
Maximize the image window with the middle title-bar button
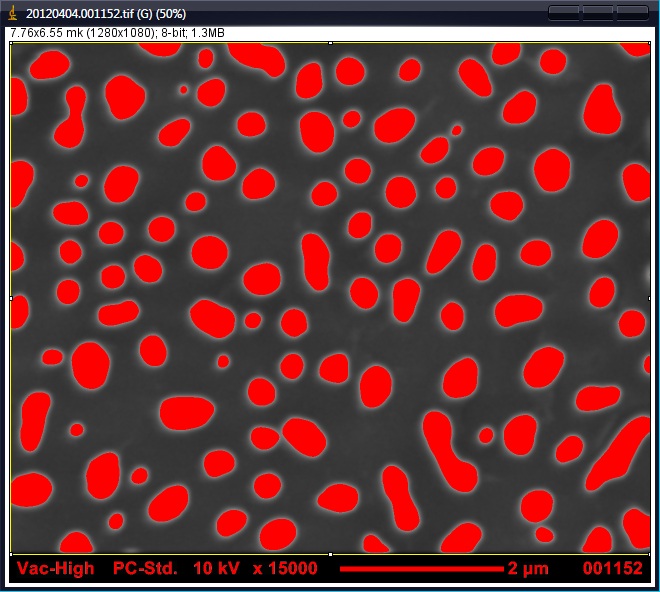pyautogui.click(x=598, y=13)
